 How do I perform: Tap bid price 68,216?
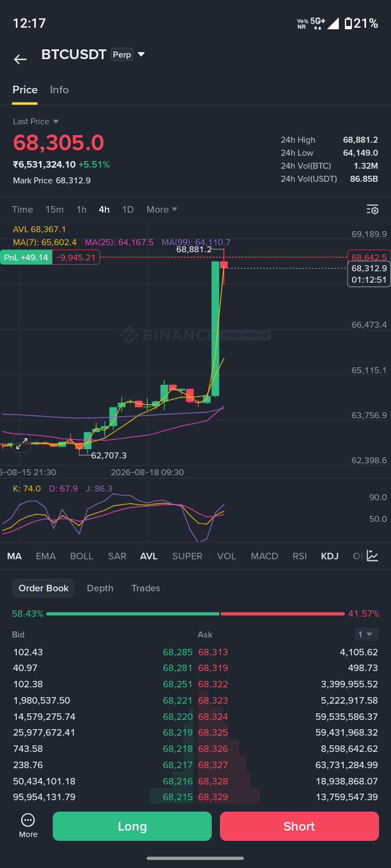pyautogui.click(x=178, y=781)
